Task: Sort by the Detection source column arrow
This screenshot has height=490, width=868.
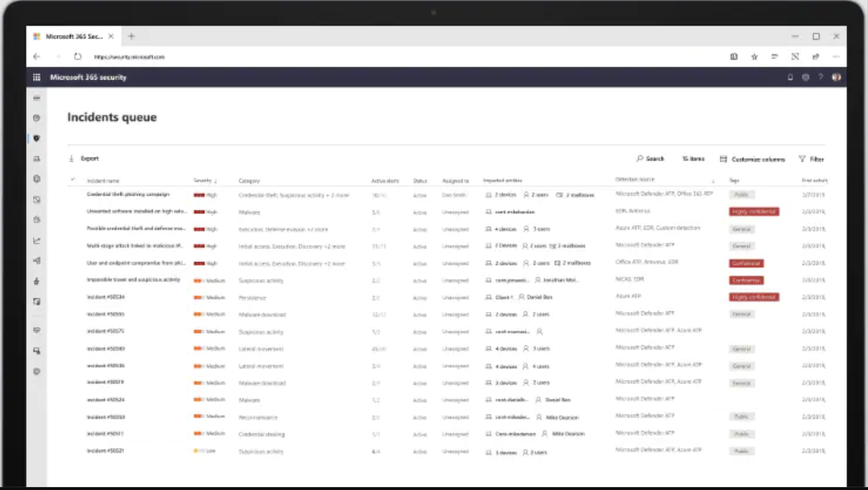Action: tap(713, 181)
